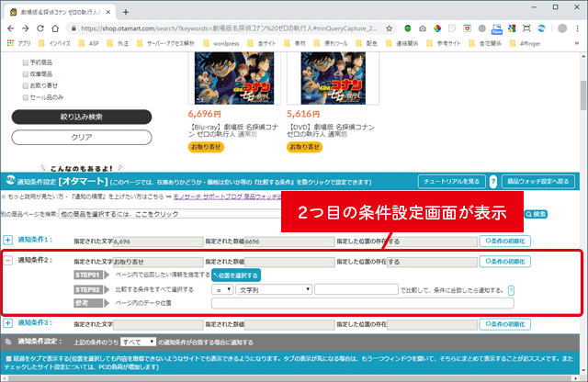Open the user profile avatar

(x=562, y=28)
